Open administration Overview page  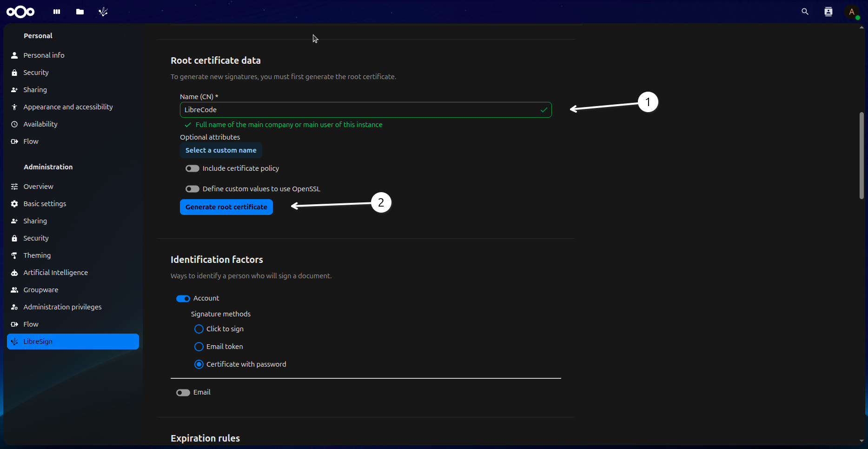click(x=73, y=187)
